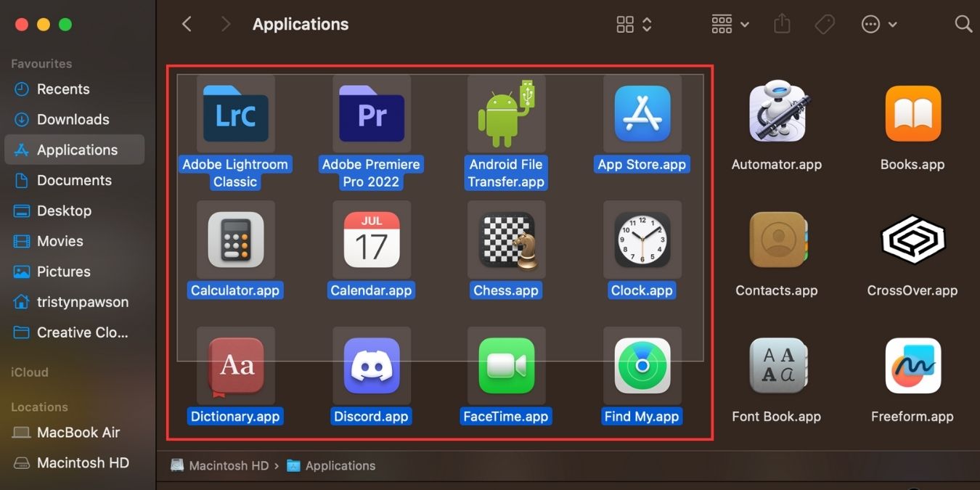Click the FaceTime.app file name
This screenshot has height=490, width=980.
[506, 417]
